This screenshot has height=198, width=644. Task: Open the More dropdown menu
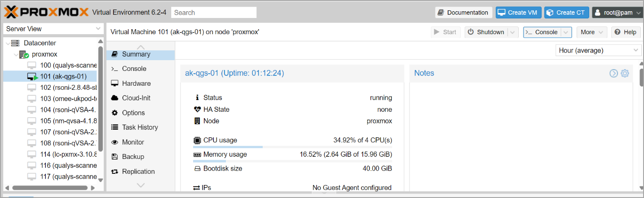pyautogui.click(x=591, y=32)
